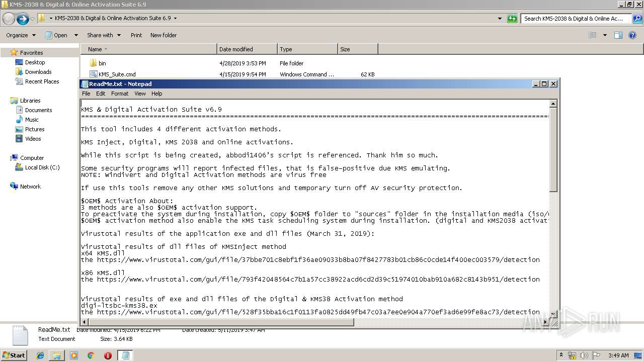Sort by Size column header

point(358,49)
